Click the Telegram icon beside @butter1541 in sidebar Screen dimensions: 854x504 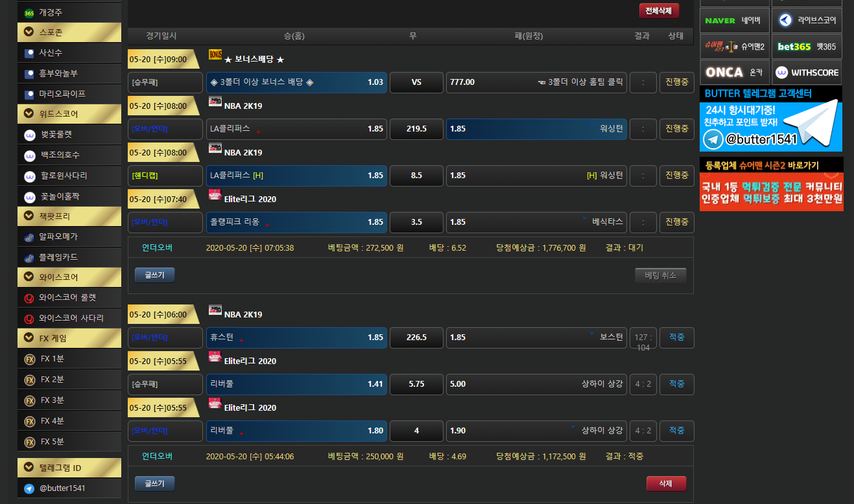click(x=29, y=488)
